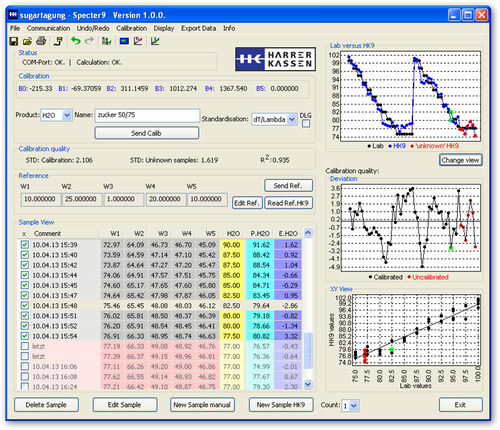Click the W1 reference field 10.000000
This screenshot has width=500, height=430.
(41, 199)
